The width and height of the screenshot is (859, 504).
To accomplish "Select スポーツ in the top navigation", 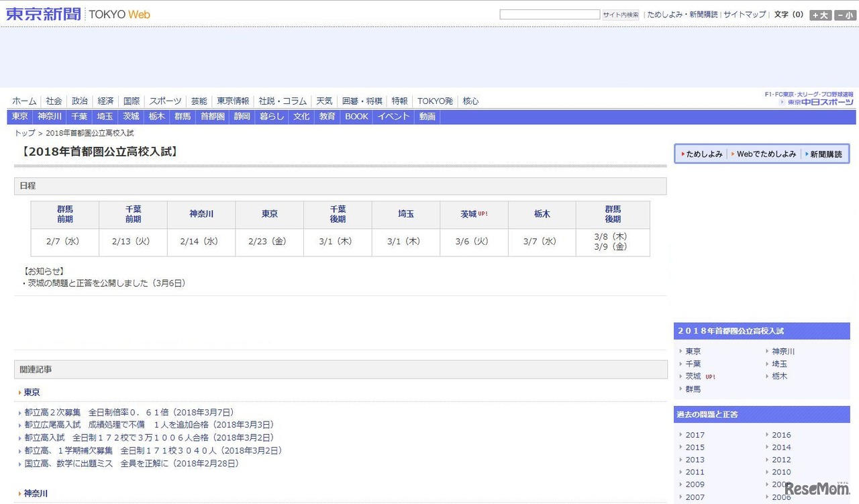I will coord(165,101).
